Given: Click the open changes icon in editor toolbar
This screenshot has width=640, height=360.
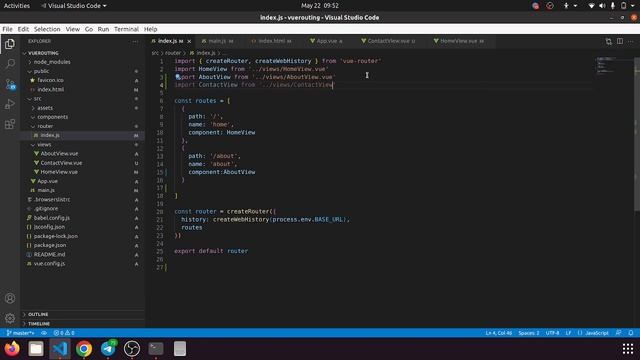Looking at the screenshot, I should 609,41.
